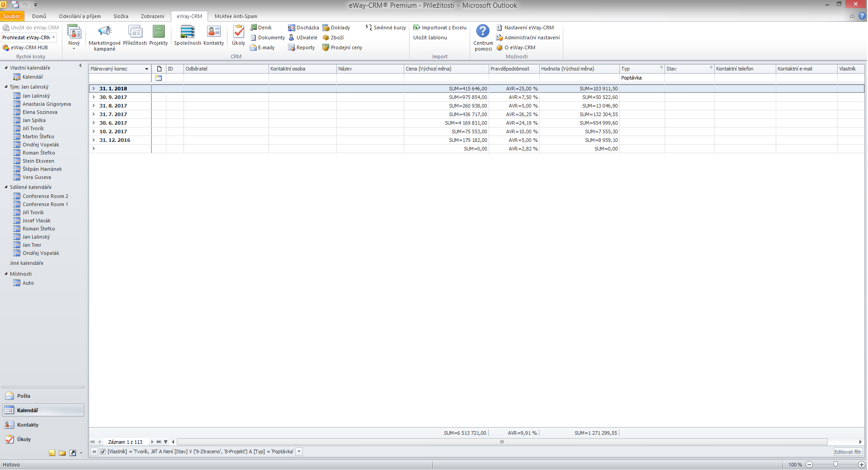Open Outlook help question mark icon
The image size is (868, 470).
pos(862,16)
